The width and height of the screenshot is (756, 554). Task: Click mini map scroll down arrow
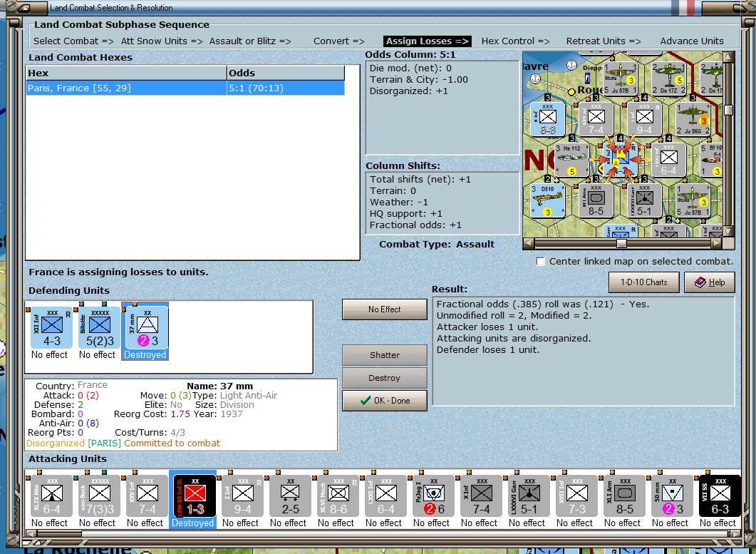pyautogui.click(x=728, y=232)
